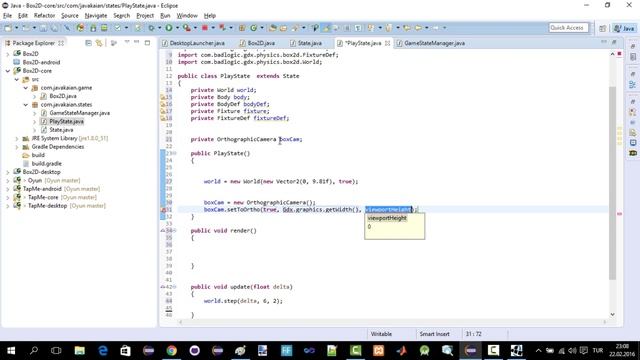This screenshot has height=360, width=640.
Task: Click the green Run toolbar button
Action: [x=169, y=28]
